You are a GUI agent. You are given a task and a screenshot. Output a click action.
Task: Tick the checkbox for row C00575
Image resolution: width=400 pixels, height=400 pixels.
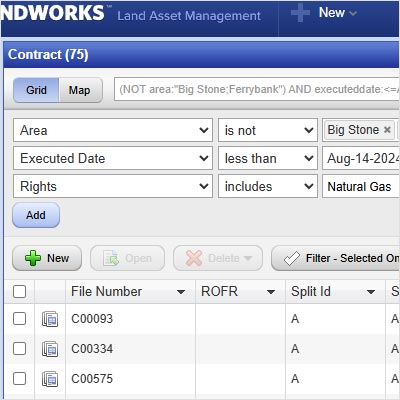19,379
